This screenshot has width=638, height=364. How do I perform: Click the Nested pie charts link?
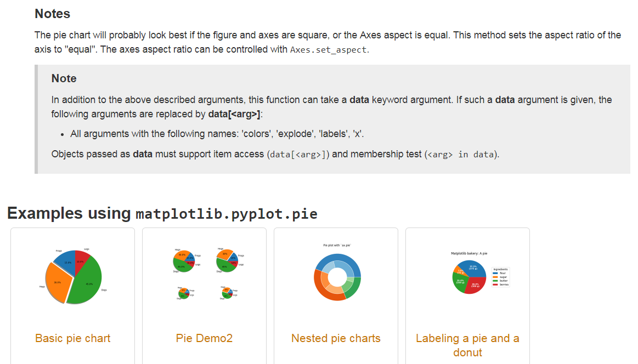(336, 338)
